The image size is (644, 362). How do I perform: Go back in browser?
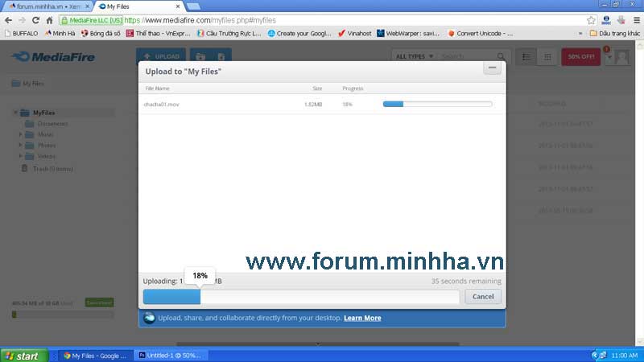coord(9,20)
